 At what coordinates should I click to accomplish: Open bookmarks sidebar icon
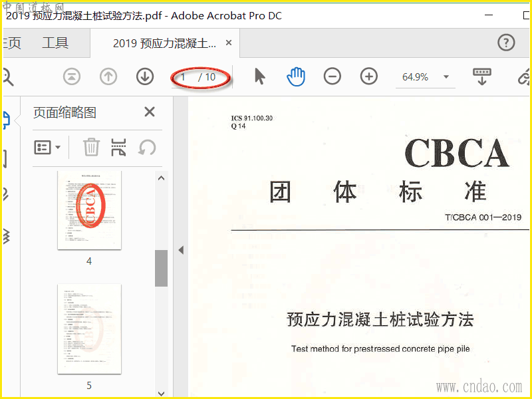5,158
